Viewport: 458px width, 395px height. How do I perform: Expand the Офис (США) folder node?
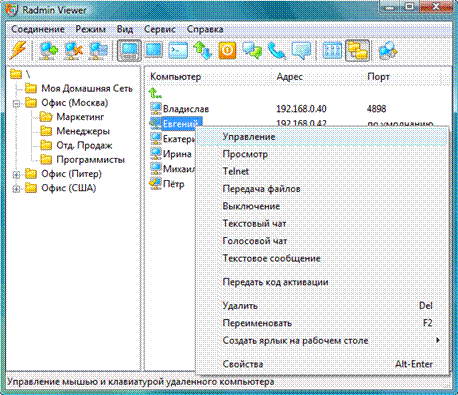tap(16, 189)
